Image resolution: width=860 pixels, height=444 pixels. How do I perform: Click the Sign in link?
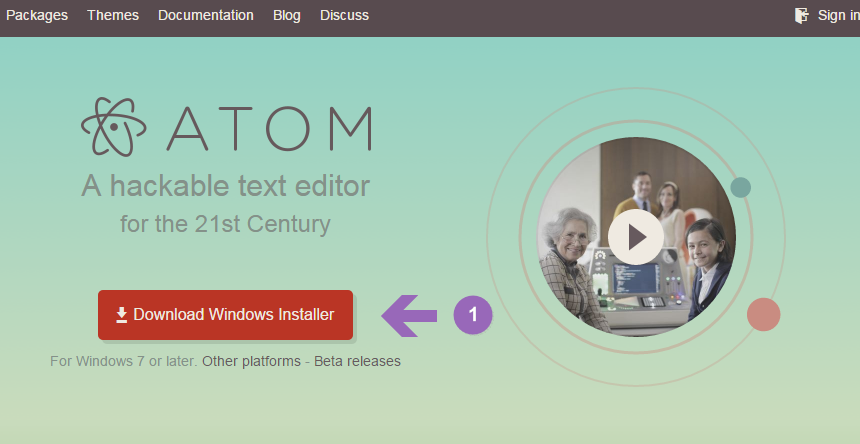click(839, 15)
